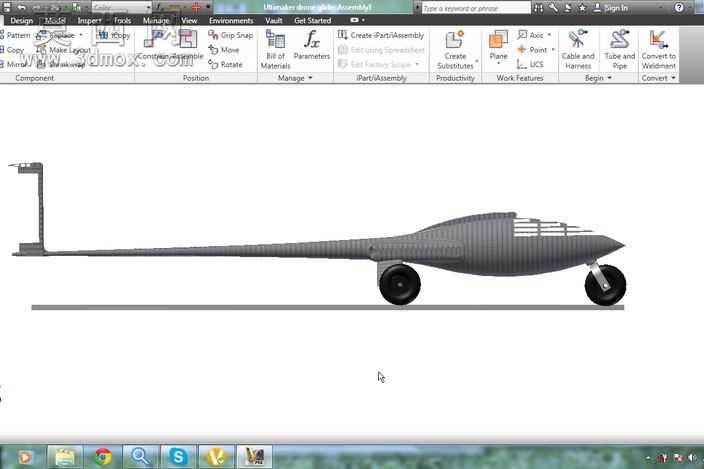The width and height of the screenshot is (704, 469).
Task: Click the binoculars search icon
Action: pos(538,8)
